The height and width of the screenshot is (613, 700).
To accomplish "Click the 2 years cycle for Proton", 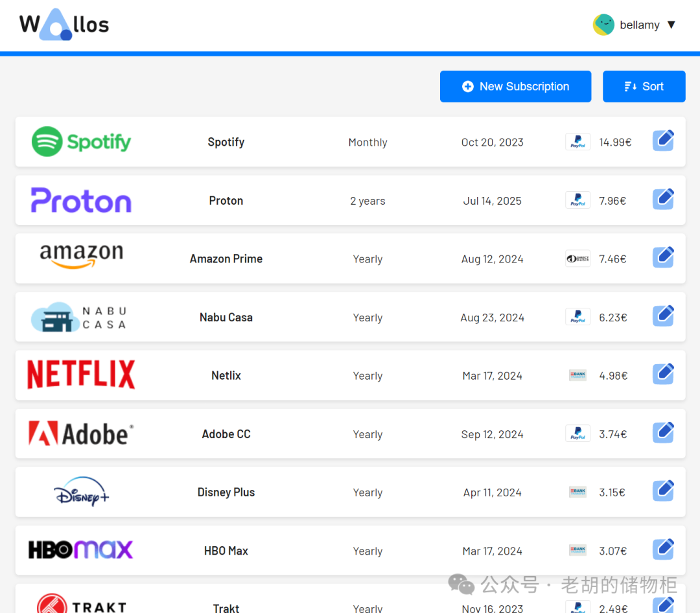I will pos(368,201).
